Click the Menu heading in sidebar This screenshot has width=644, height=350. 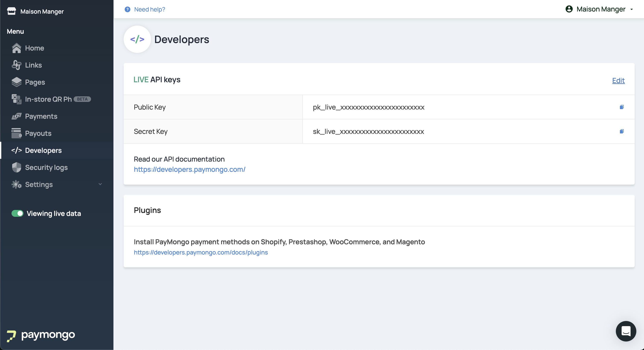pos(15,31)
